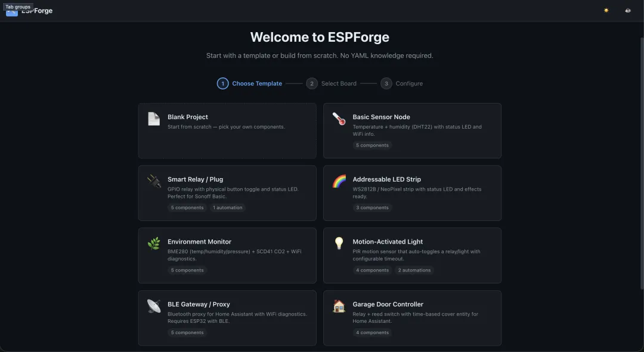
Task: Open the ESPForge logo home link
Action: (x=29, y=11)
